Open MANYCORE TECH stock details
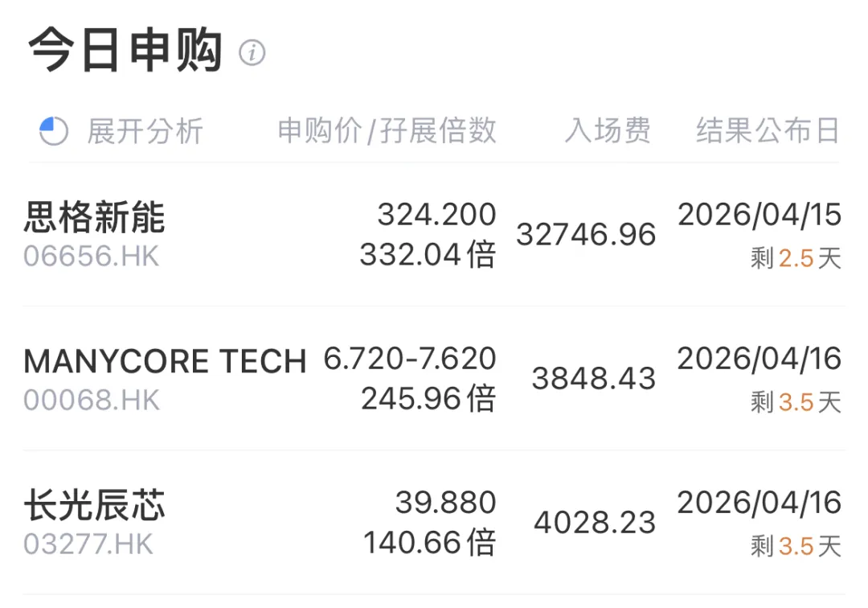The height and width of the screenshot is (608, 868). pyautogui.click(x=165, y=362)
